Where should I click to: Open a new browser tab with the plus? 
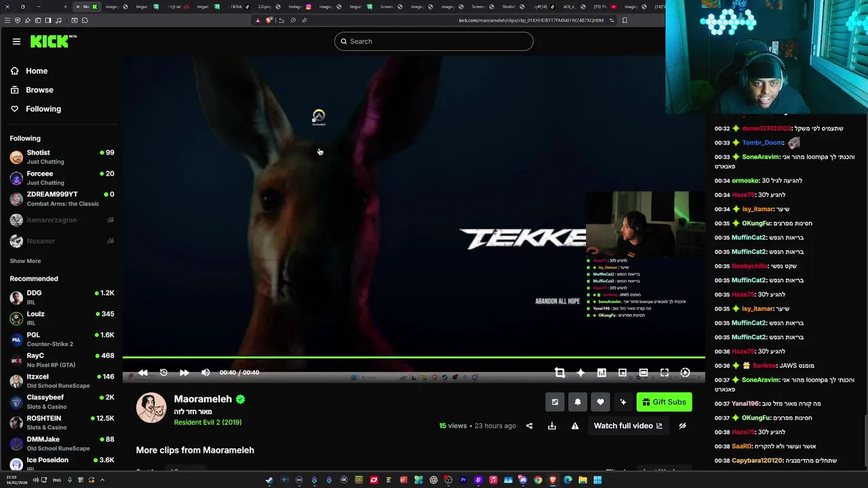tap(65, 6)
